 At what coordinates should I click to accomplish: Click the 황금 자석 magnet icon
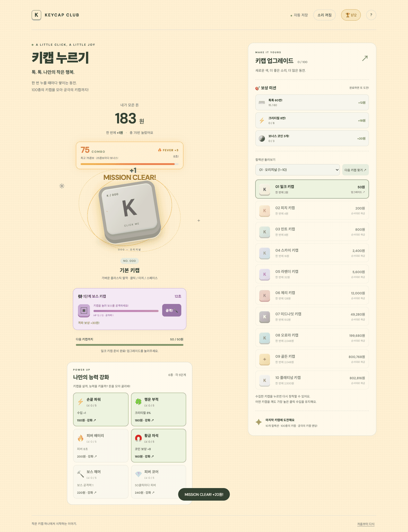(x=138, y=438)
